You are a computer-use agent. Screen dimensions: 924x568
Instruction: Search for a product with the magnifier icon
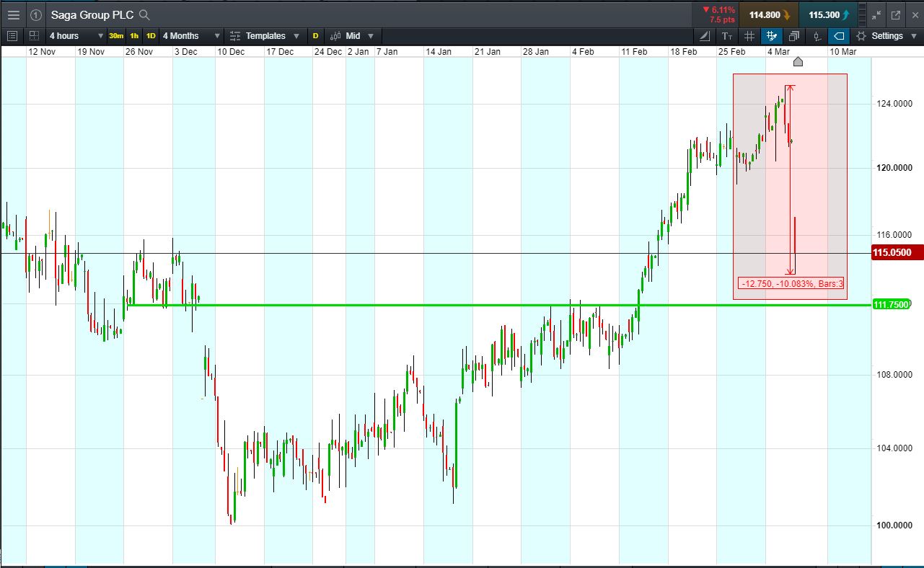tap(144, 14)
